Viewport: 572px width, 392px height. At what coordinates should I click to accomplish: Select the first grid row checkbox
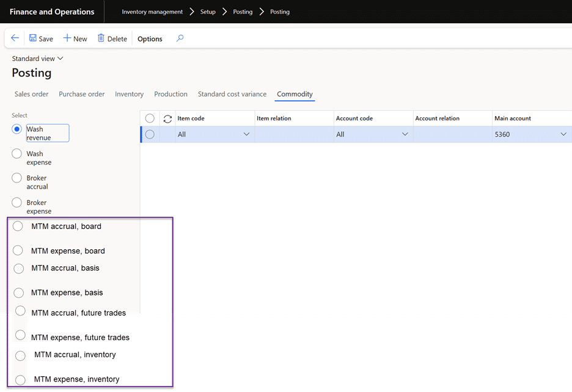150,134
